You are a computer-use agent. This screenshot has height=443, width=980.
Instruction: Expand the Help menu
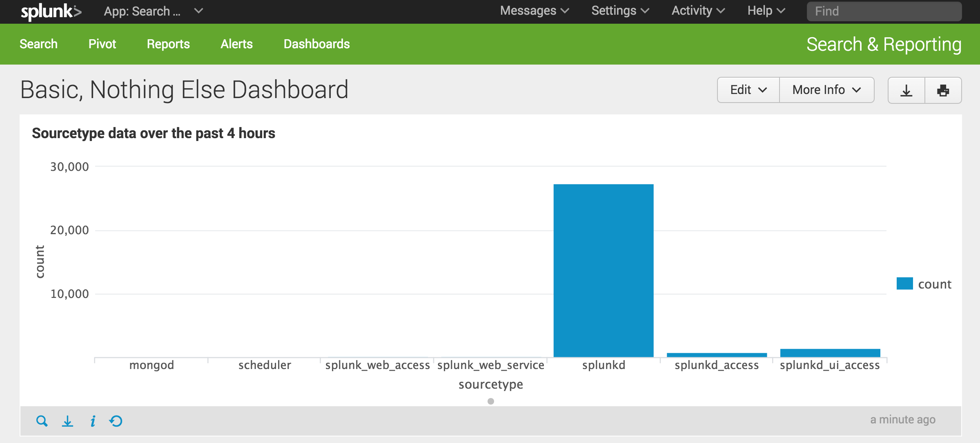pos(766,11)
